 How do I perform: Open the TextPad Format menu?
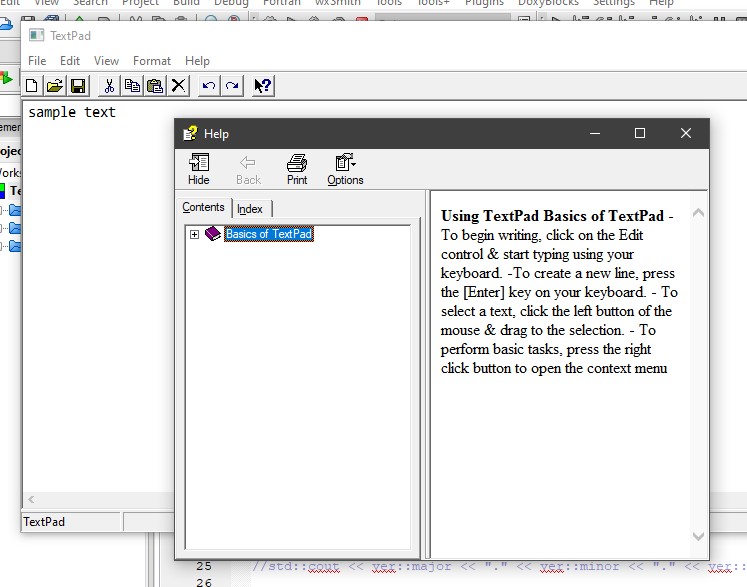tap(152, 61)
